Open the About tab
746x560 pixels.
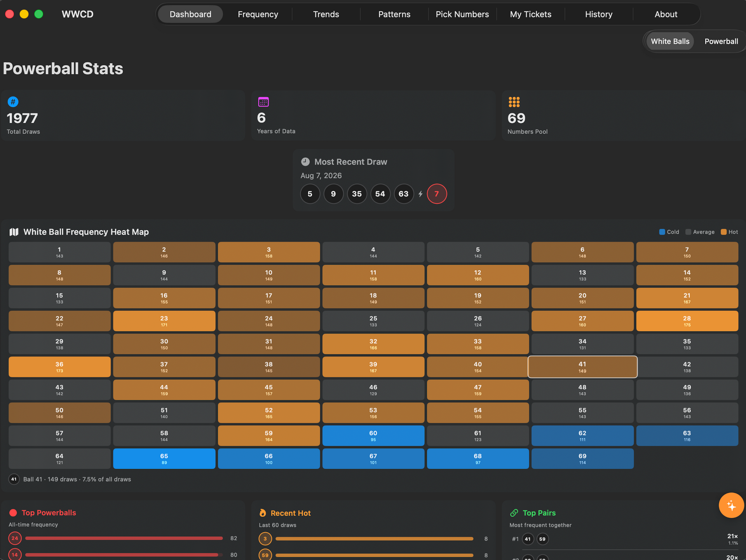coord(666,14)
